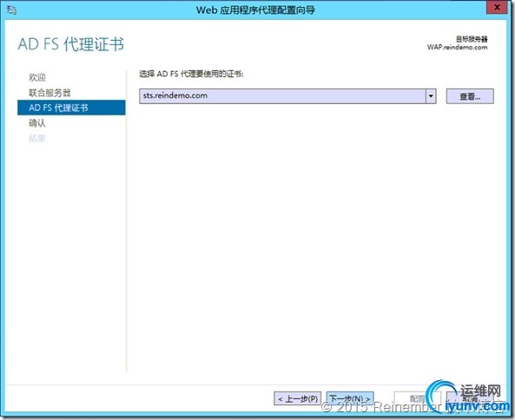Click the AD FS 代理证书 page heading
The width and height of the screenshot is (515, 420).
[71, 44]
